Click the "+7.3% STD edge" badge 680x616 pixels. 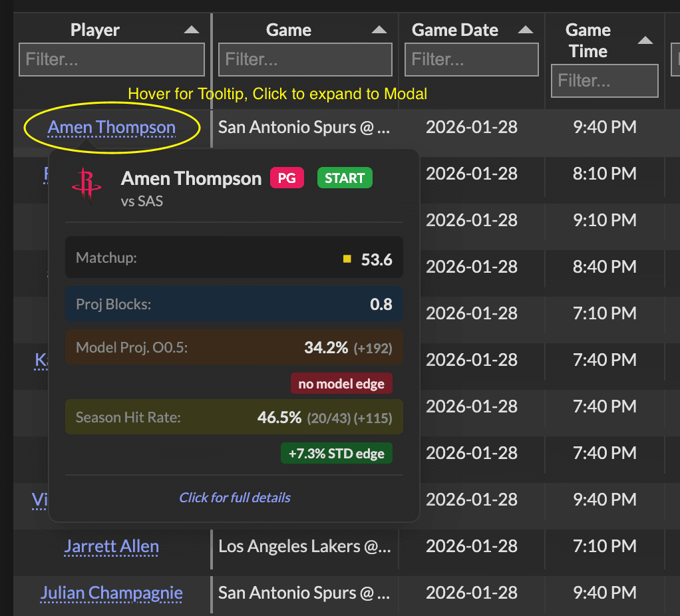pos(336,454)
